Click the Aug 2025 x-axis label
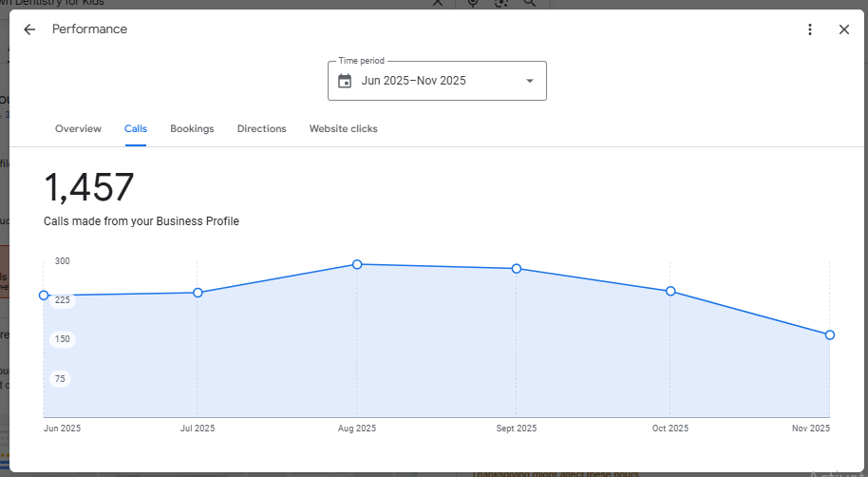 click(x=357, y=429)
